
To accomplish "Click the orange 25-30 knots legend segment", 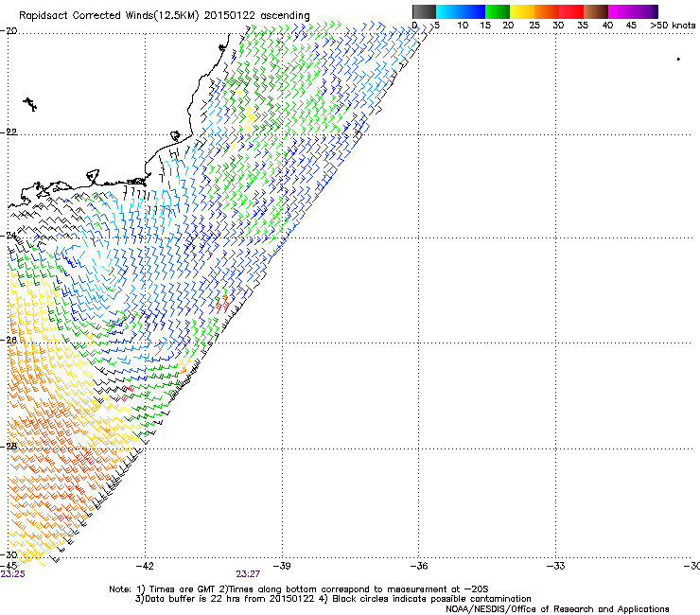I will 547,11.
